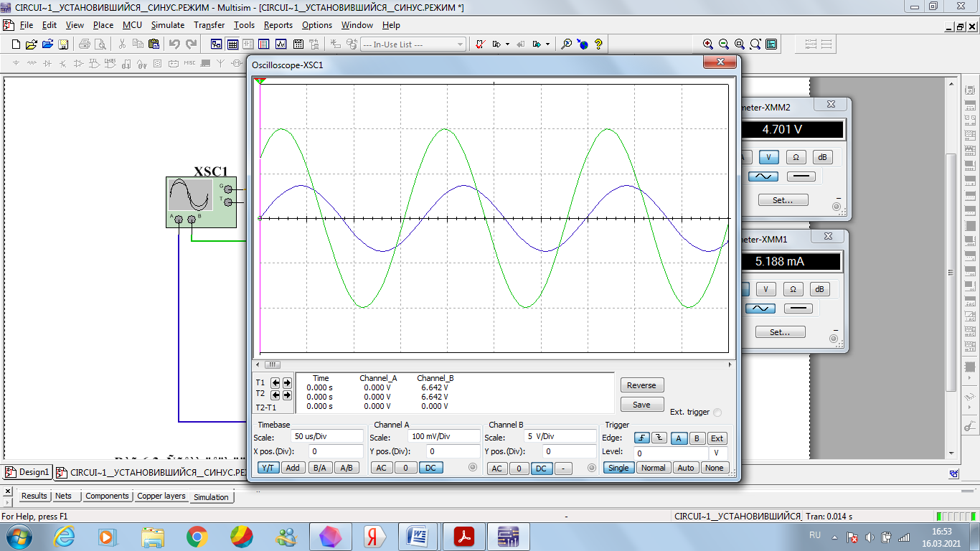Viewport: 980px width, 551px height.
Task: Click the Full Screen view icon
Action: [x=771, y=44]
